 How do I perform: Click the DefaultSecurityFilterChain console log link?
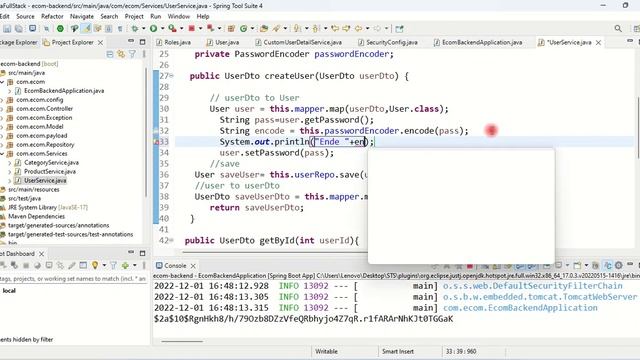point(533,286)
